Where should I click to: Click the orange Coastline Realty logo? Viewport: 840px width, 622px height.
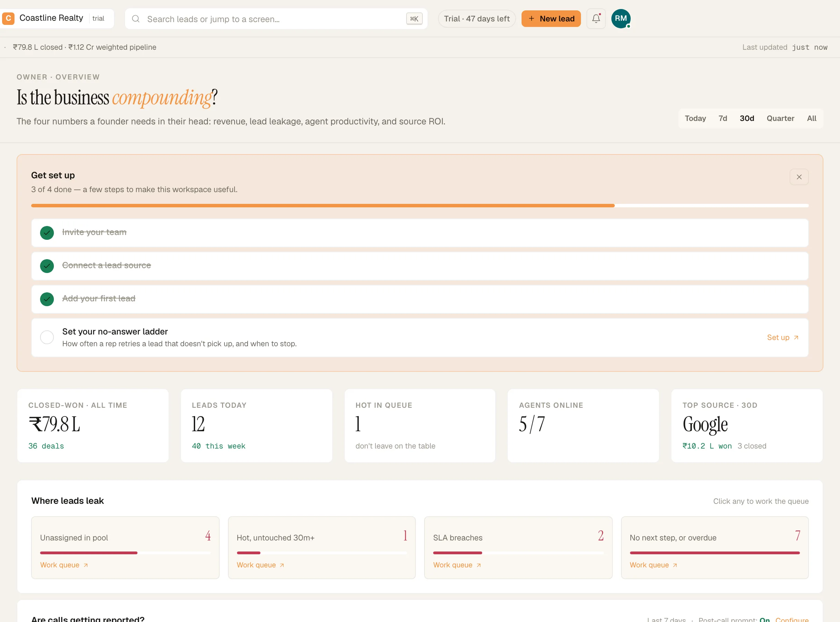(8, 18)
